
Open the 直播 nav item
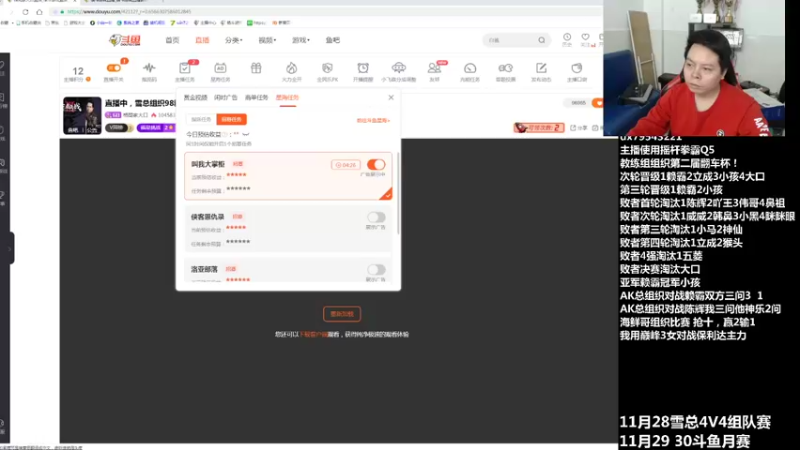[x=203, y=40]
